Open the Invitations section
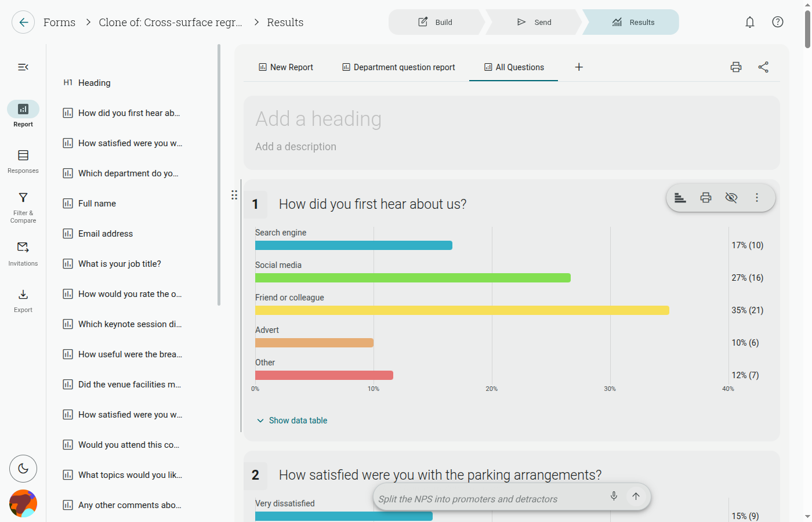812x522 pixels. point(23,254)
